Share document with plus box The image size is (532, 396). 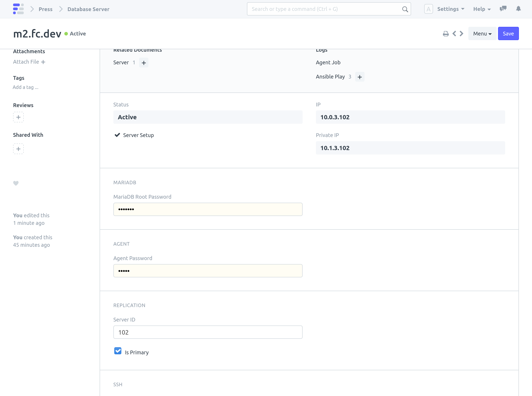click(x=18, y=149)
